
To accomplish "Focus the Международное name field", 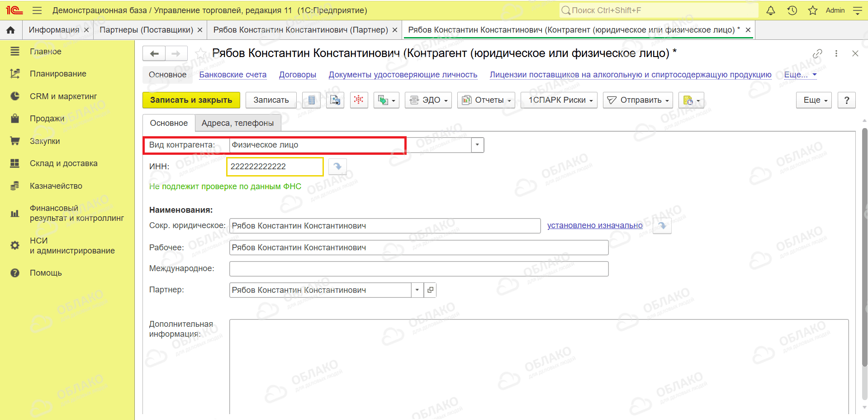I will (x=419, y=269).
